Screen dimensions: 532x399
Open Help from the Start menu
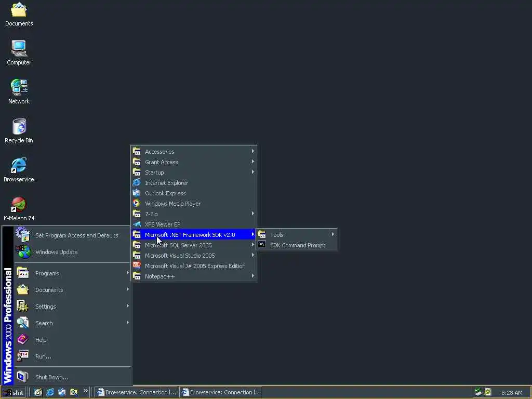72,340
